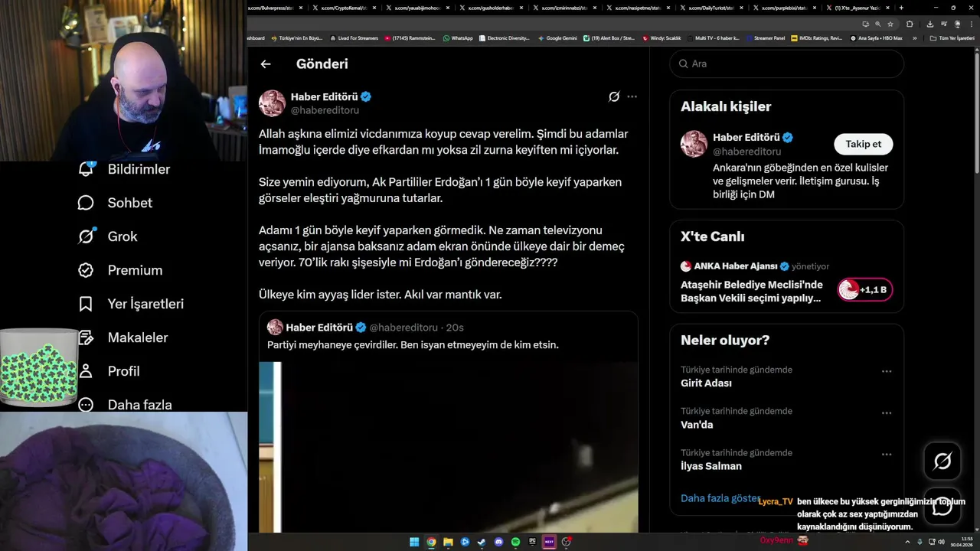The image size is (980, 551).
Task: Expand the hidden bookmarks chevron
Action: click(914, 38)
